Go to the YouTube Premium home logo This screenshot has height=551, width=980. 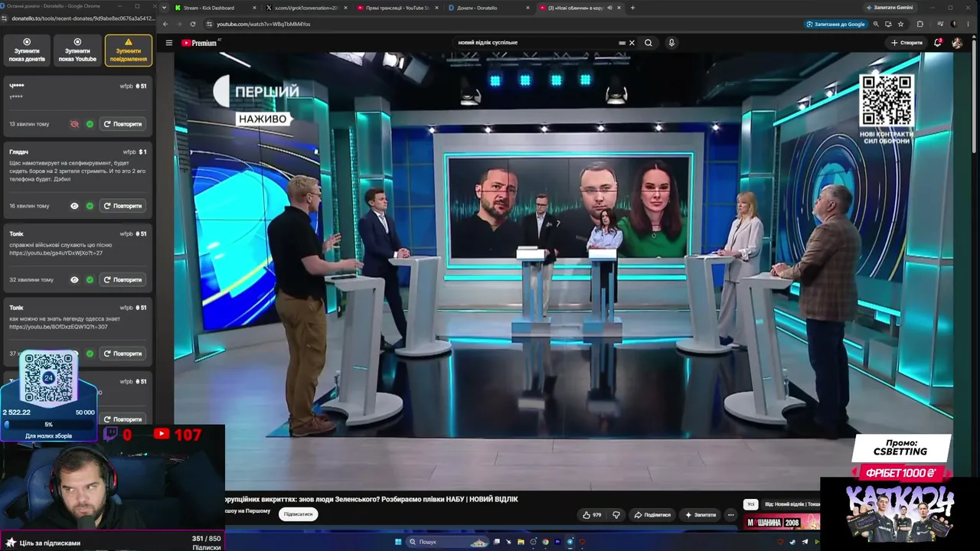click(200, 43)
